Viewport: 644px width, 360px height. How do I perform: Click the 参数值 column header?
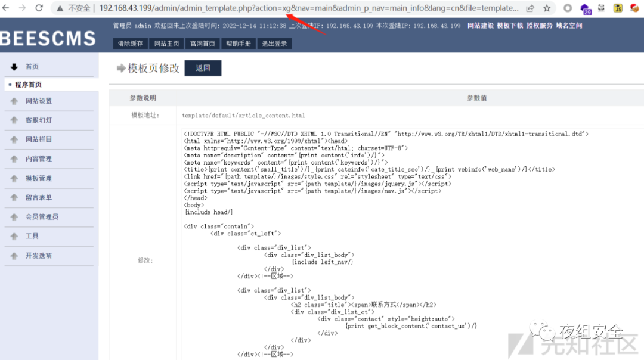click(476, 98)
